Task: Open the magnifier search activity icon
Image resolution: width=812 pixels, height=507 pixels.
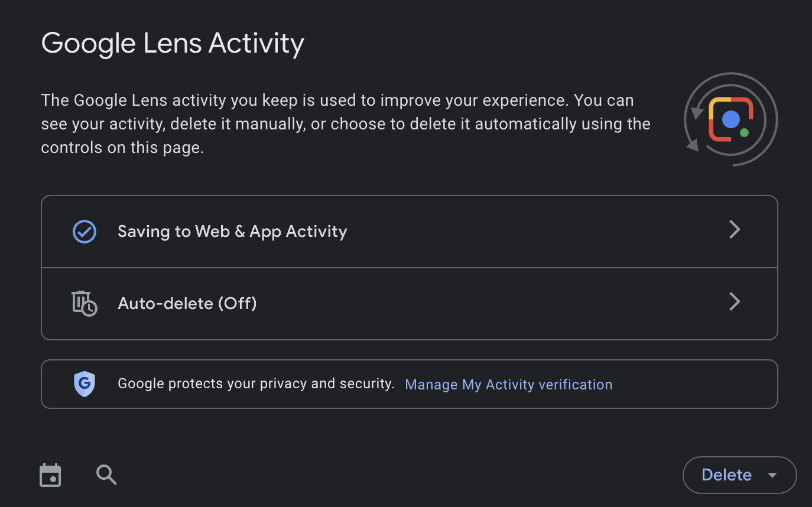Action: click(x=106, y=474)
